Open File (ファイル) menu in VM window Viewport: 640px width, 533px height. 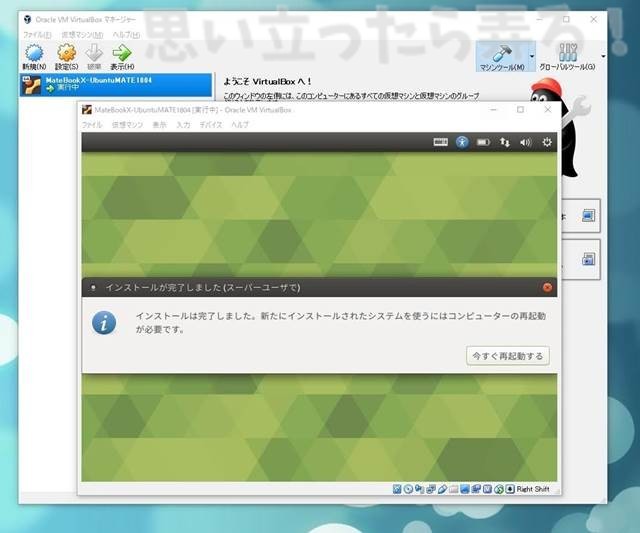[92, 124]
